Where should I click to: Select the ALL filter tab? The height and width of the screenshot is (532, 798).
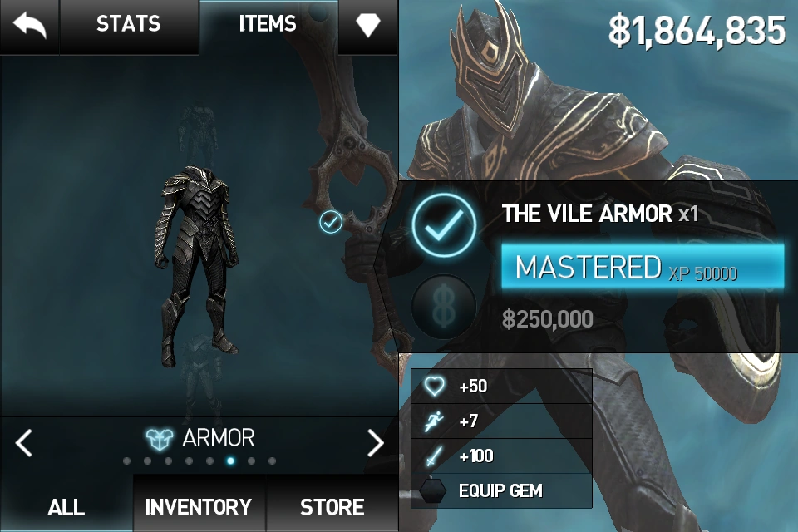66,506
